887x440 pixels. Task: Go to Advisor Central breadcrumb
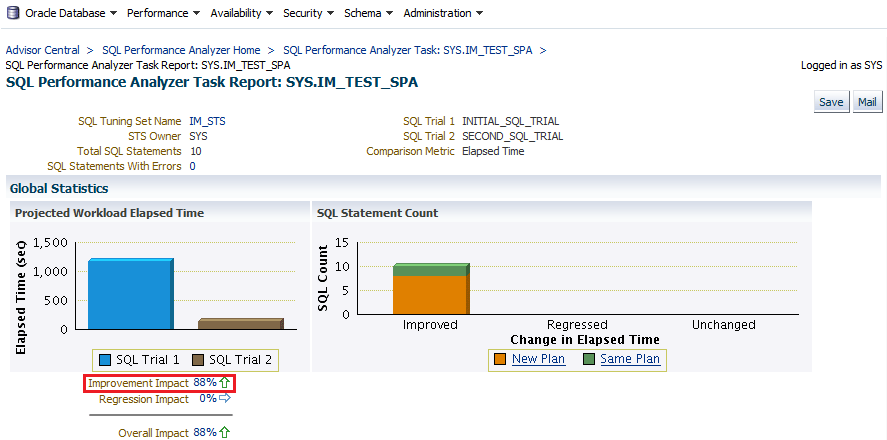(x=42, y=50)
